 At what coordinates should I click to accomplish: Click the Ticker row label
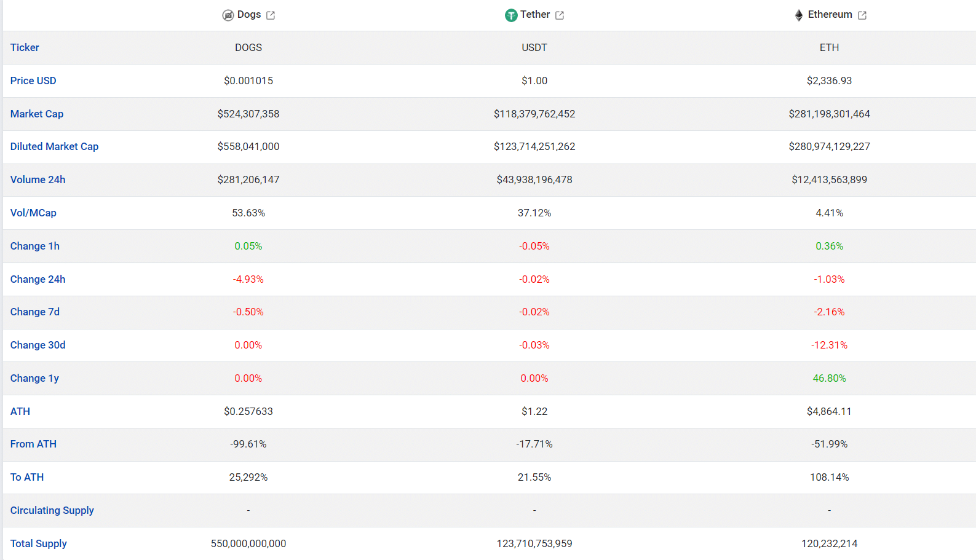25,47
